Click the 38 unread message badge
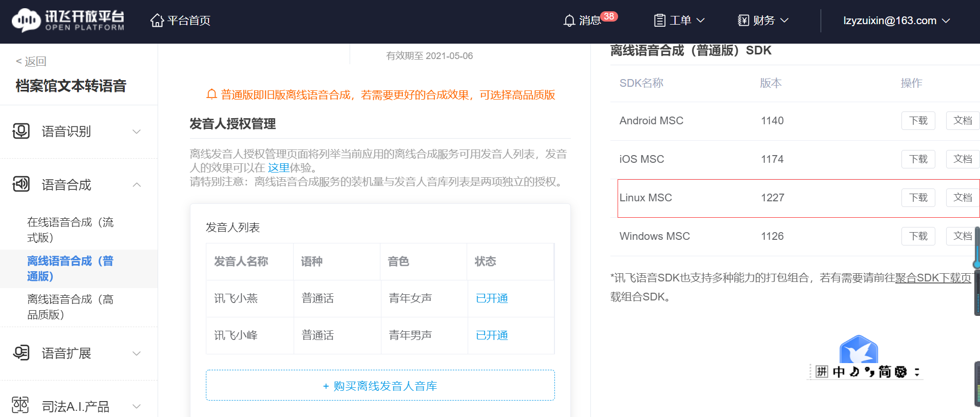 pyautogui.click(x=609, y=16)
